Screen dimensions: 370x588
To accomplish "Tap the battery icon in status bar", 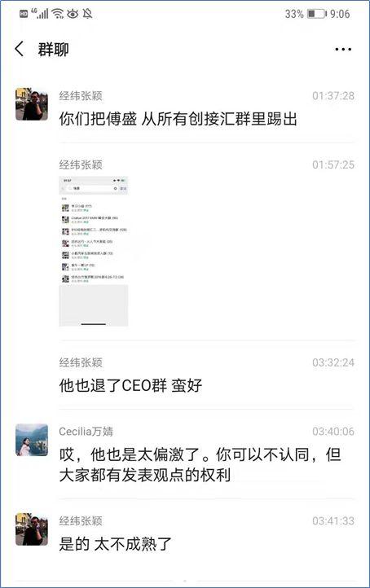I will click(316, 14).
